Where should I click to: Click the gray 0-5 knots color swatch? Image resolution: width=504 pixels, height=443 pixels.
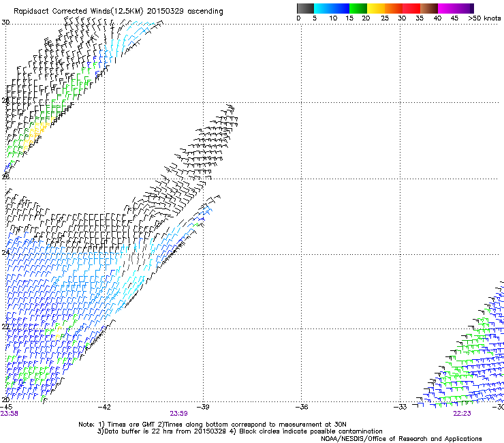[305, 8]
